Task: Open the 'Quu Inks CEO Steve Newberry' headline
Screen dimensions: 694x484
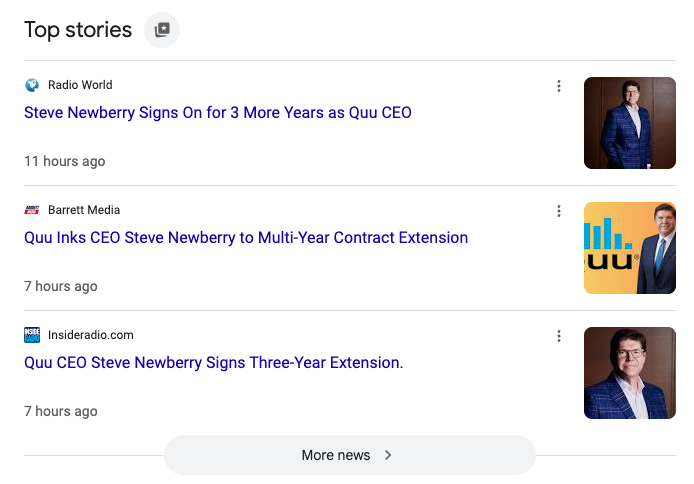Action: [x=246, y=238]
